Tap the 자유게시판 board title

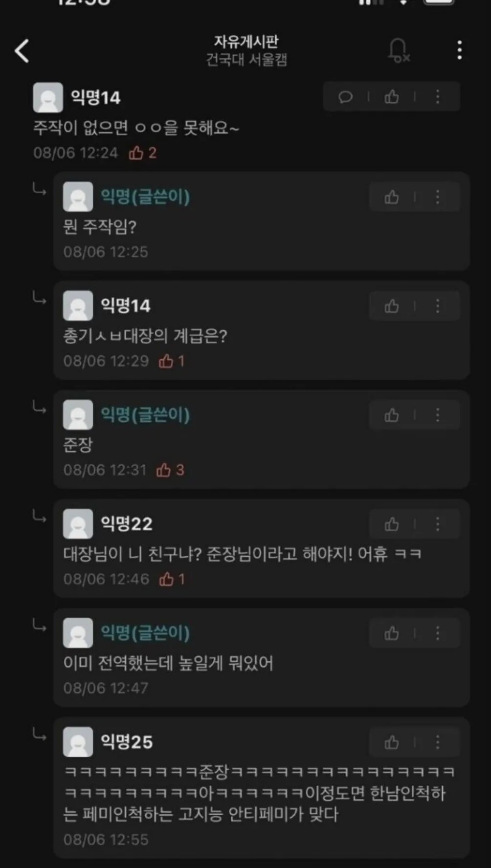(x=246, y=42)
